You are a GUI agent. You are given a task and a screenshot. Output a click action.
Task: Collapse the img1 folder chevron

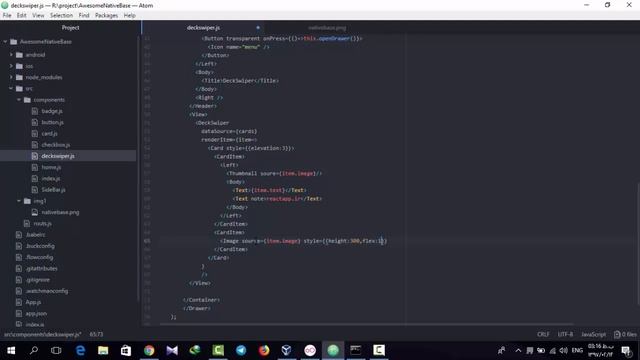19,201
